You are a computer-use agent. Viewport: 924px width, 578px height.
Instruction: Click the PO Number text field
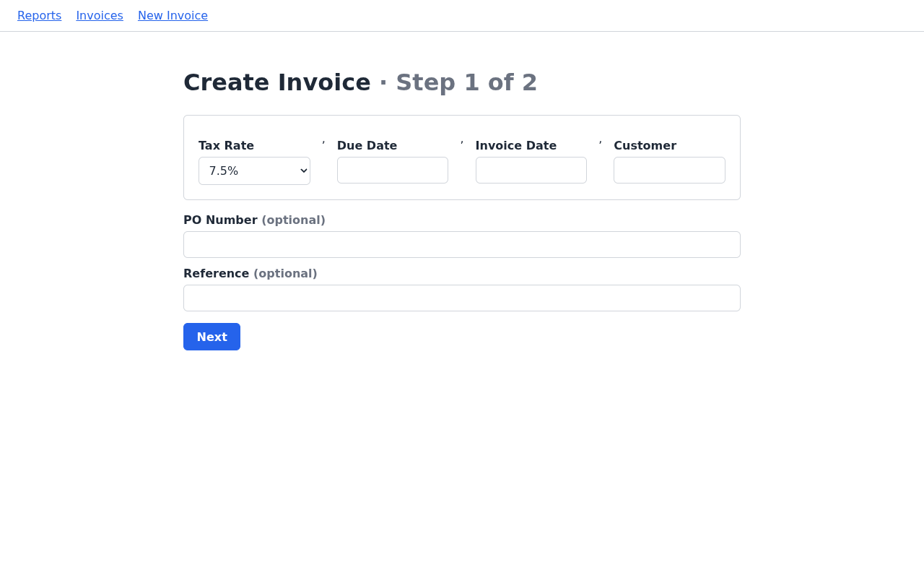(462, 244)
